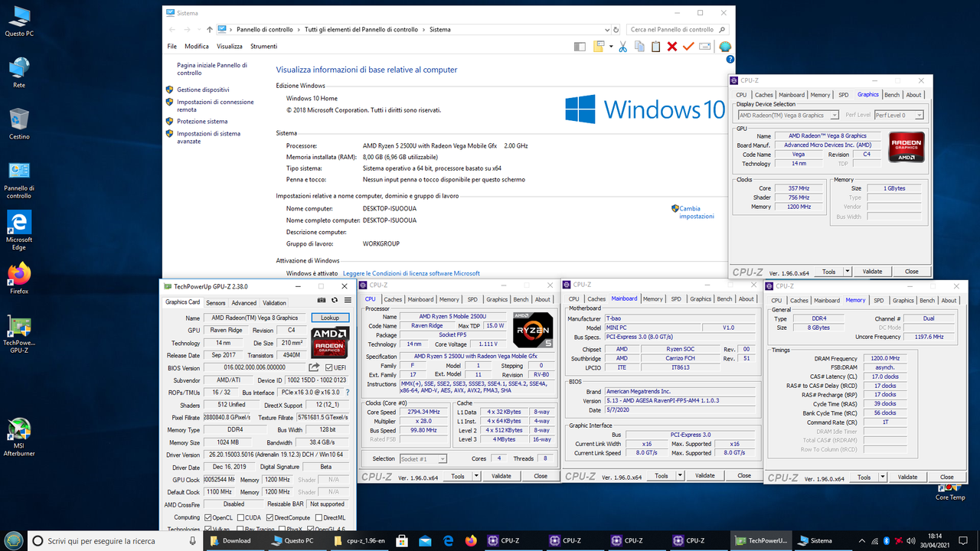
Task: Click Leggere le Condizioni di licenza link
Action: coord(411,273)
